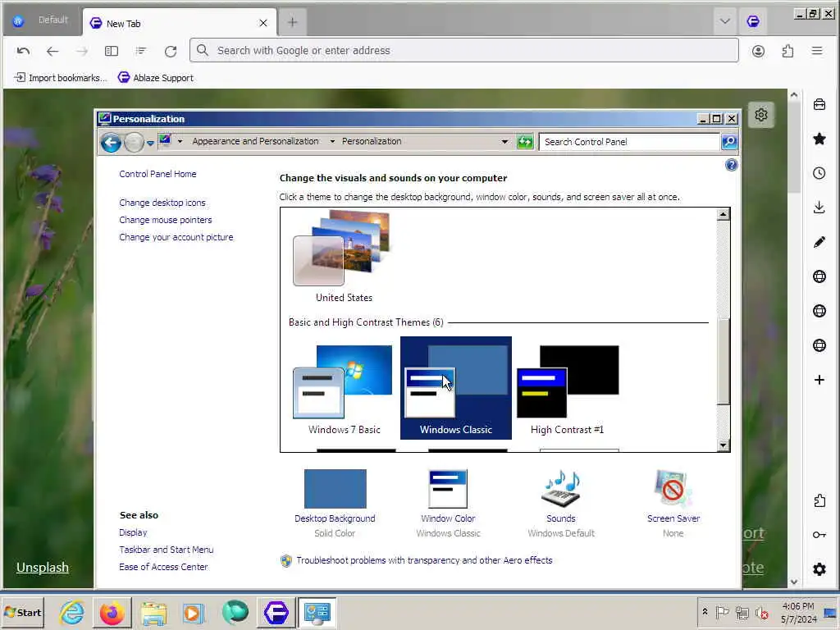
Task: Click the new tab page settings gear
Action: click(x=761, y=115)
